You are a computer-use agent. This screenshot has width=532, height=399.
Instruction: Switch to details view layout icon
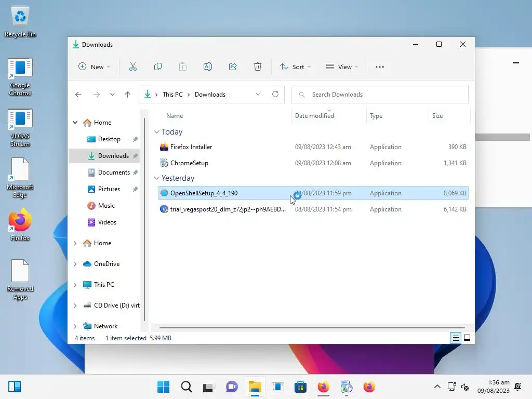[456, 338]
